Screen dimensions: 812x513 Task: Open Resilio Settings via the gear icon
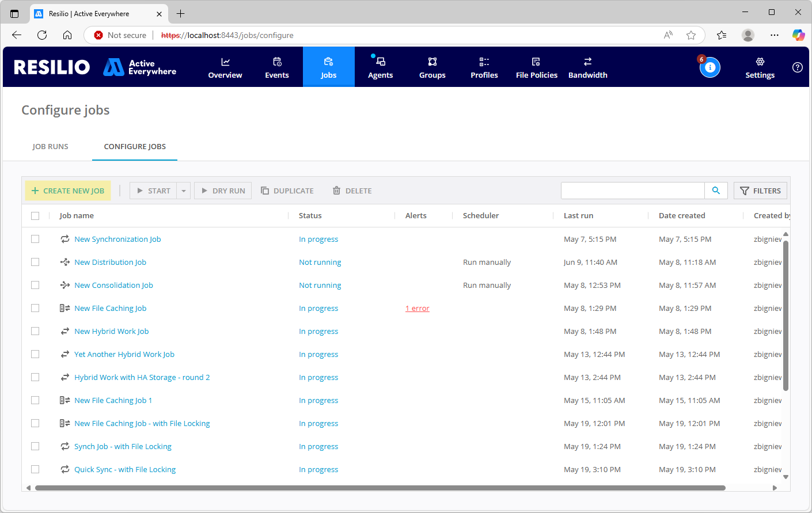(760, 67)
